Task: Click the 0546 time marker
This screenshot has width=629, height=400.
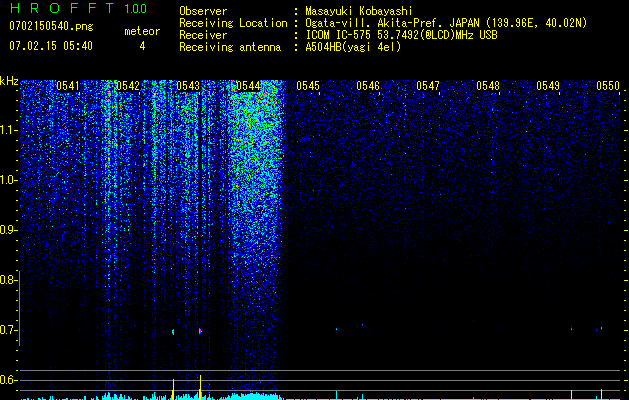Action: 368,86
